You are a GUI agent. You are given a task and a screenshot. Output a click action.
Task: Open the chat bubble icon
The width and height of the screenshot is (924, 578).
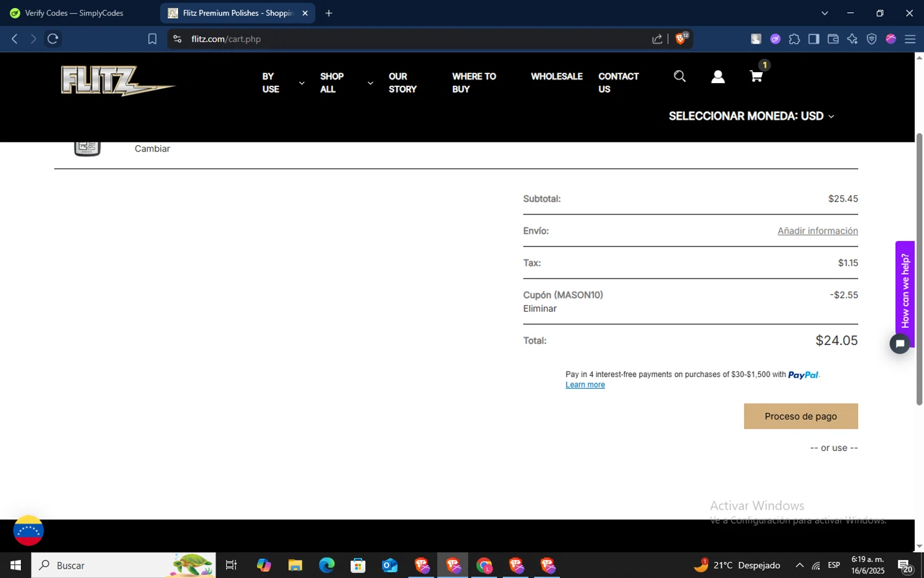900,344
